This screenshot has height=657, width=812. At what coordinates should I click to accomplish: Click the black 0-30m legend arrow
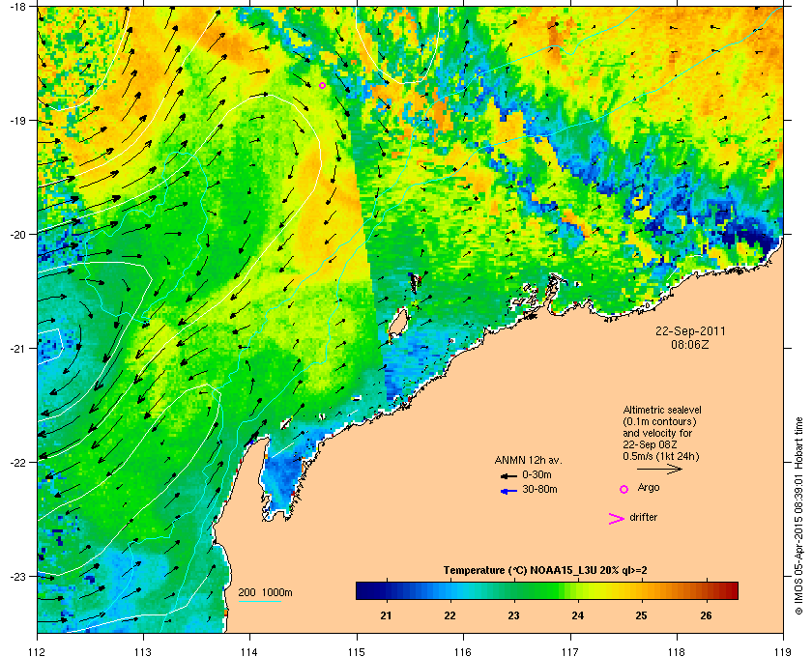(x=508, y=475)
